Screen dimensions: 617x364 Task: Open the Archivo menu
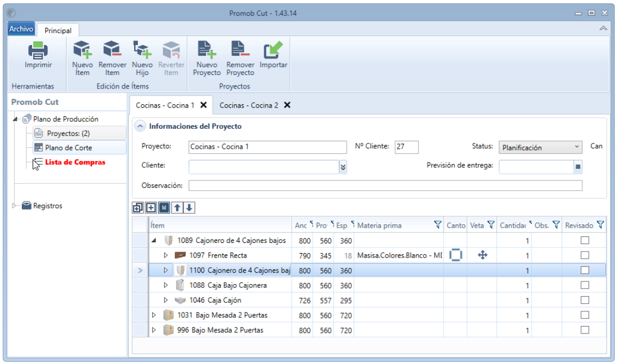pos(21,29)
